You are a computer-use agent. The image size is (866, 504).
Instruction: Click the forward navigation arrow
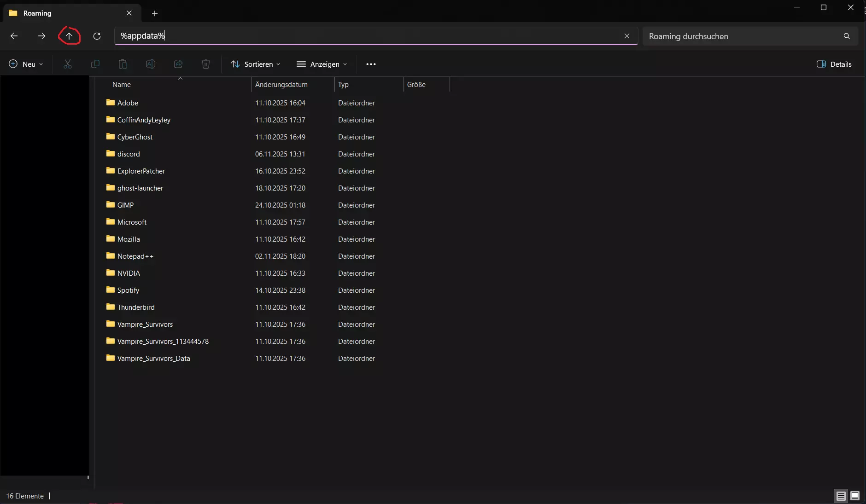pyautogui.click(x=41, y=36)
